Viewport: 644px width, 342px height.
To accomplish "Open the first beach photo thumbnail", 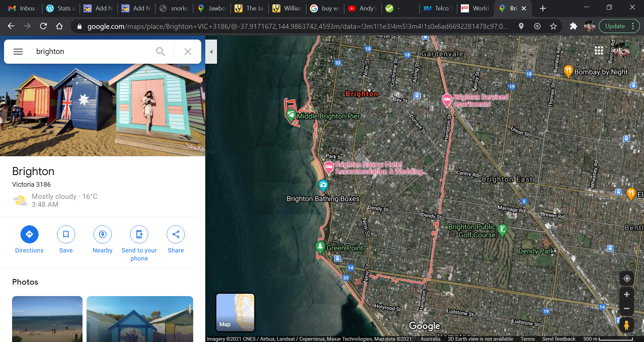I will coord(47,319).
